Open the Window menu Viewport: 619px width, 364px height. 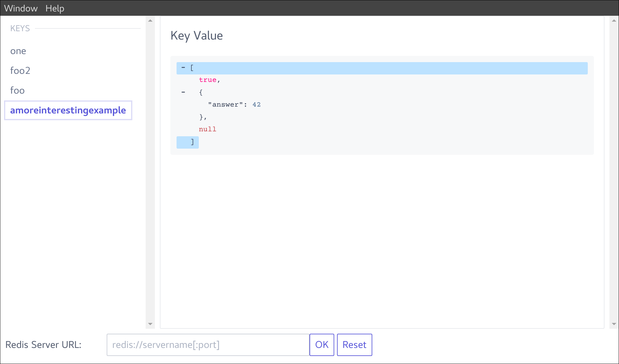(x=21, y=8)
